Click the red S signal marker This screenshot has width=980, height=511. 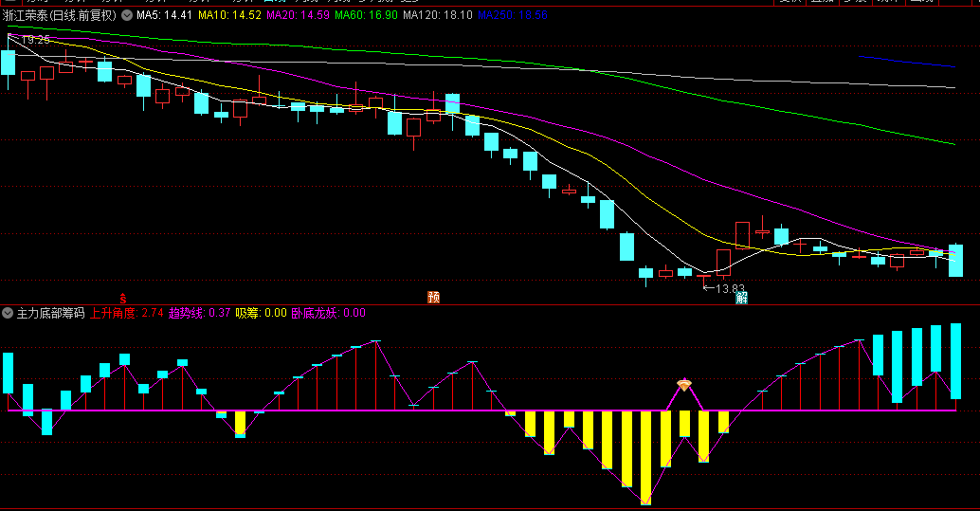[123, 298]
